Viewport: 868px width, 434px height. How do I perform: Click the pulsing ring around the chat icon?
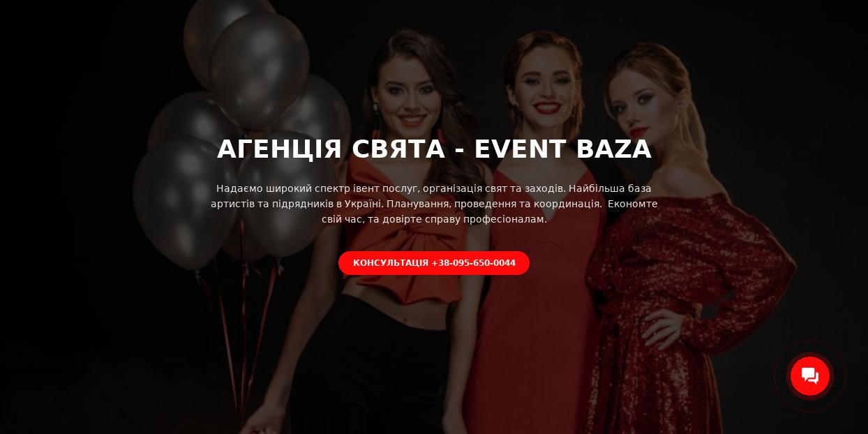click(x=810, y=376)
